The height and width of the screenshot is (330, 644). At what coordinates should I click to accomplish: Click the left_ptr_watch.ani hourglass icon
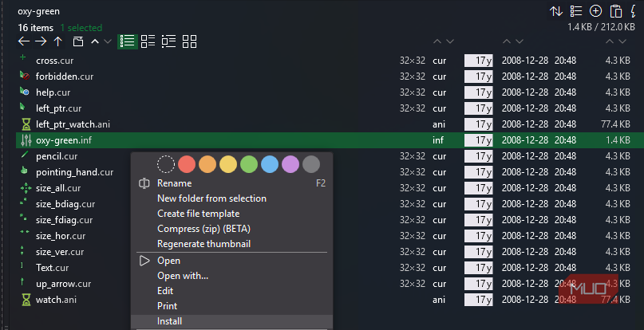coord(26,124)
